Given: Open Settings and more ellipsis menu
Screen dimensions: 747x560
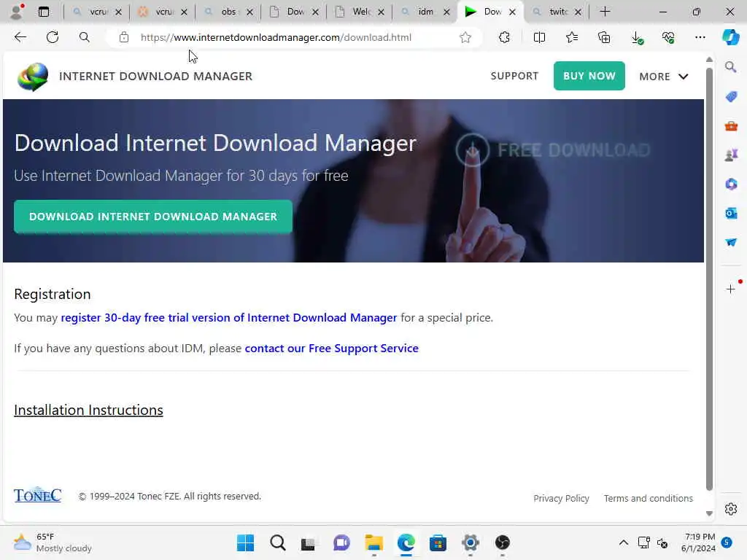Looking at the screenshot, I should point(700,37).
